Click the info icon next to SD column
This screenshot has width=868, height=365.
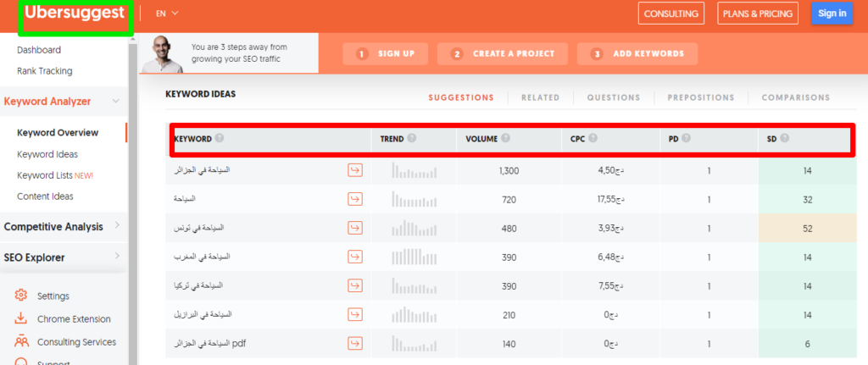click(x=785, y=138)
